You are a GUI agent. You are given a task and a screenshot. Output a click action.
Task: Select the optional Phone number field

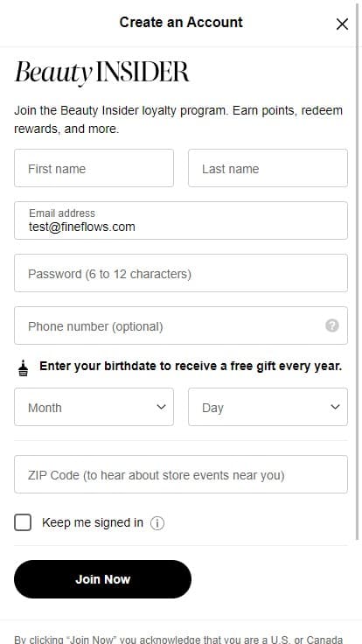coord(181,325)
